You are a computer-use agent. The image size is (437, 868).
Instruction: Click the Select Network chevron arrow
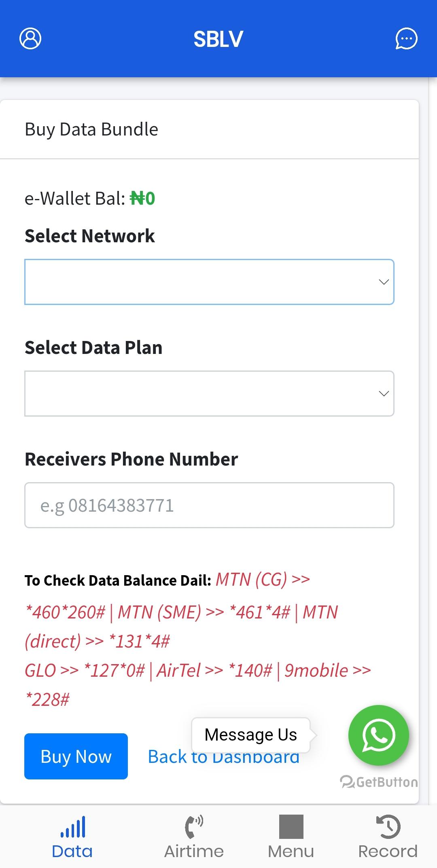[384, 282]
